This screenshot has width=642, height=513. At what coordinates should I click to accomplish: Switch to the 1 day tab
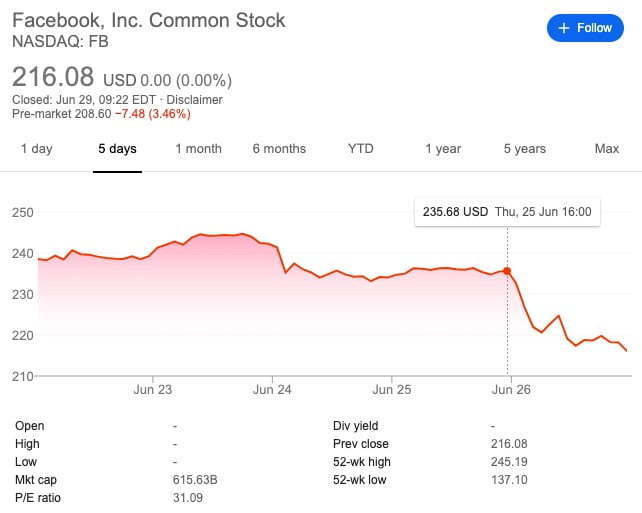coord(36,149)
